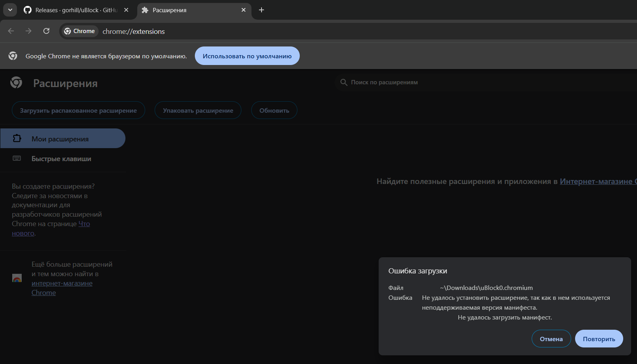
Task: Open интернет-магазине Chrome link in sidebar
Action: (x=62, y=288)
